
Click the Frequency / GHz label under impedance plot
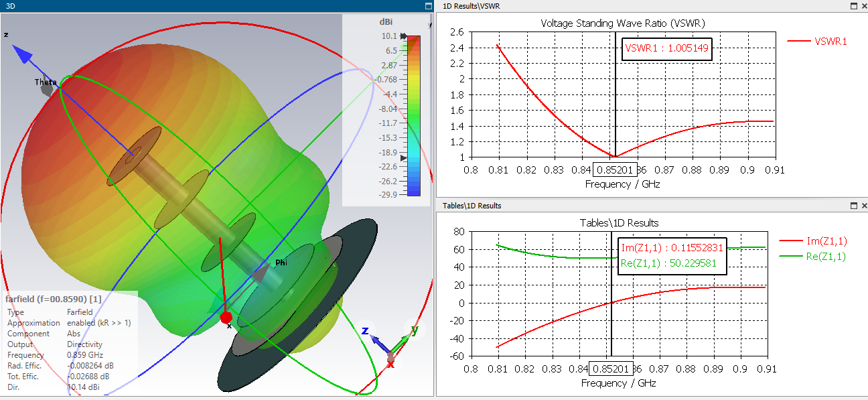click(618, 383)
